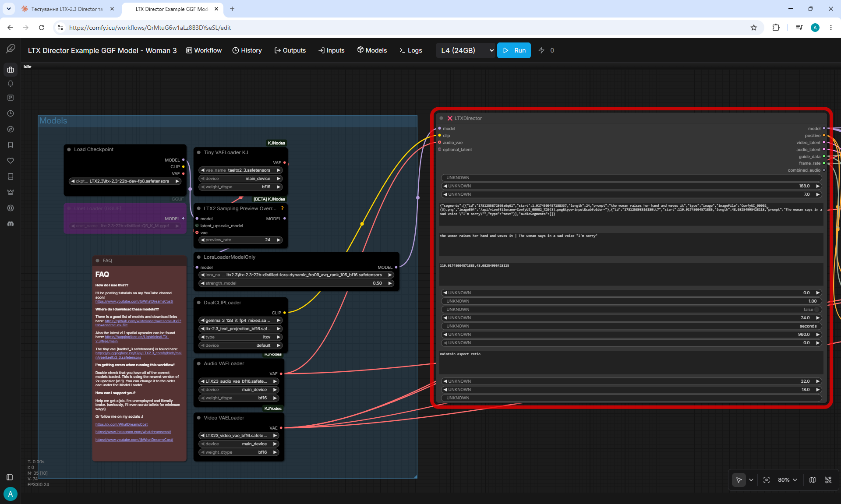The image size is (841, 504).
Task: Open the 80% zoom level dropdown
Action: tap(788, 480)
